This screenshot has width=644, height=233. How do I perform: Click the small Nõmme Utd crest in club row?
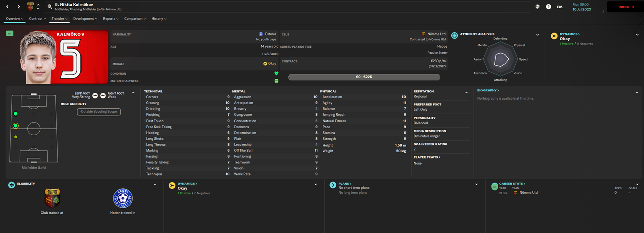(423, 34)
